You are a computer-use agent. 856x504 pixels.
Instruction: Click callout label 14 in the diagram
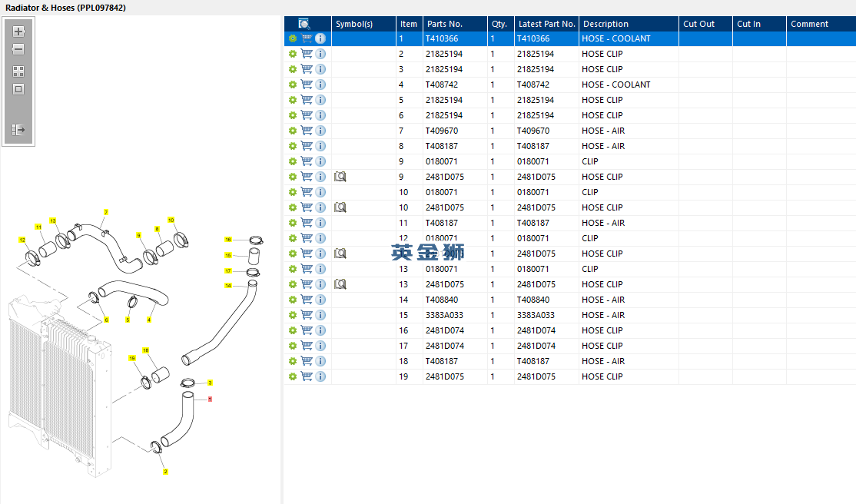point(228,286)
